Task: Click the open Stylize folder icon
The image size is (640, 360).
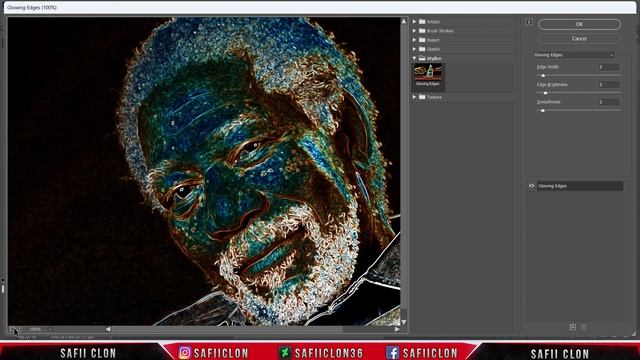Action: coord(422,58)
